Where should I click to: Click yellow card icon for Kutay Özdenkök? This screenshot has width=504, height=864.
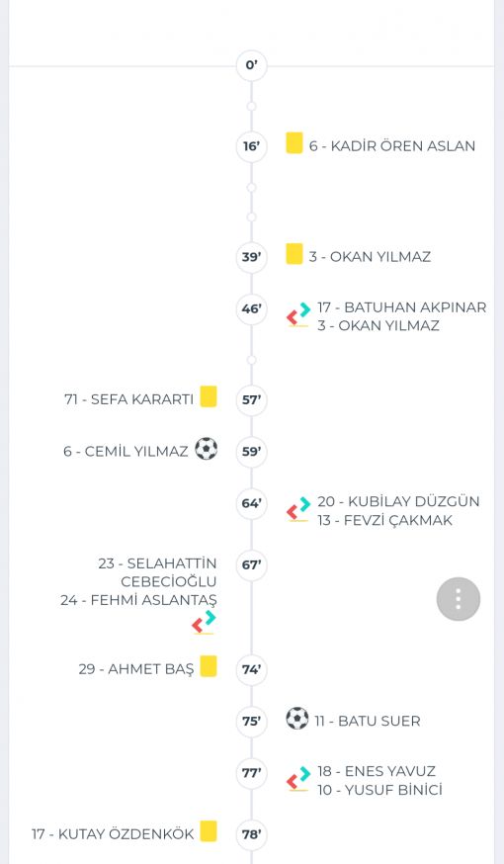(x=209, y=831)
